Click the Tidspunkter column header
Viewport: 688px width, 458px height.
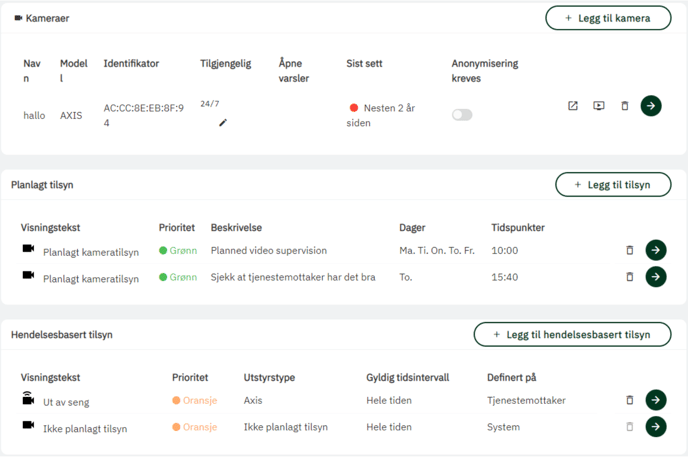tap(518, 228)
